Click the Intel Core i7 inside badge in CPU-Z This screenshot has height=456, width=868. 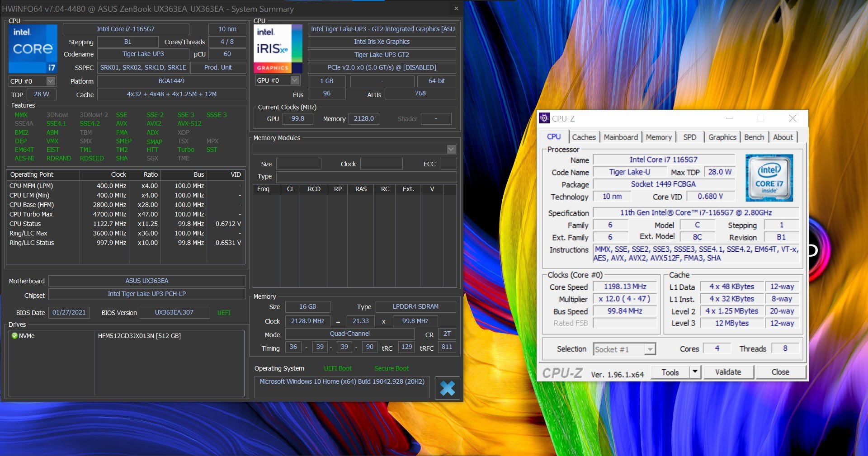click(x=769, y=178)
